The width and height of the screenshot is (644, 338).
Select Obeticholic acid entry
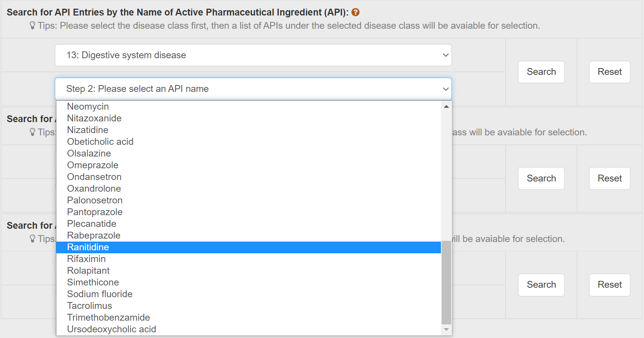click(x=100, y=142)
